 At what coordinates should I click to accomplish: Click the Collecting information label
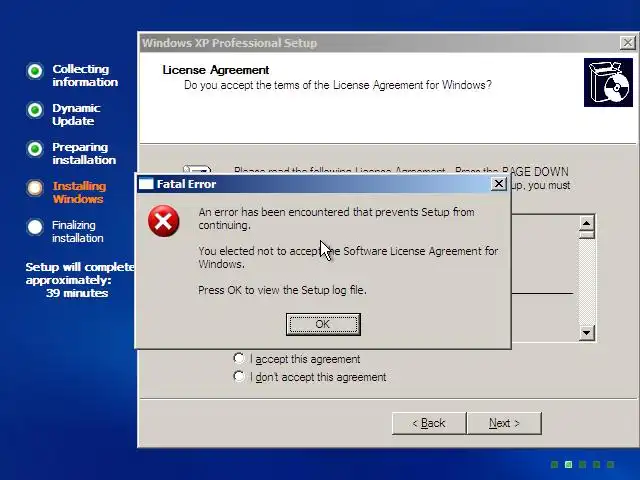click(x=85, y=76)
